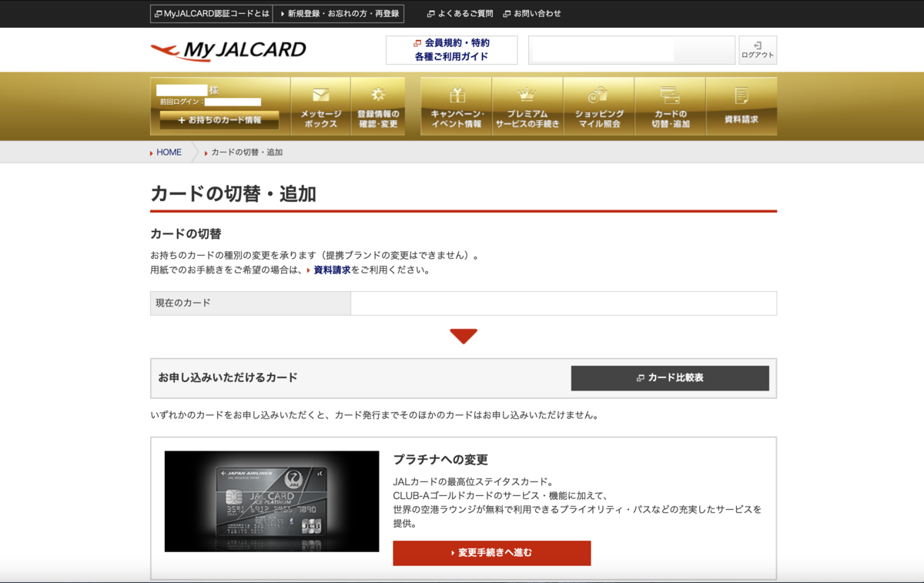
Task: Open the カード比較表 button
Action: coord(670,378)
